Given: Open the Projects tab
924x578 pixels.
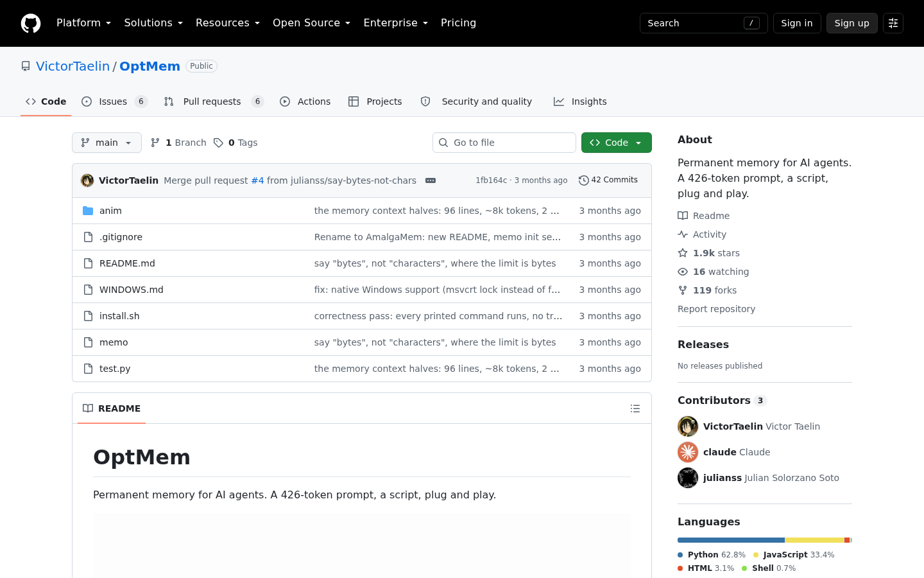Looking at the screenshot, I should click(375, 101).
